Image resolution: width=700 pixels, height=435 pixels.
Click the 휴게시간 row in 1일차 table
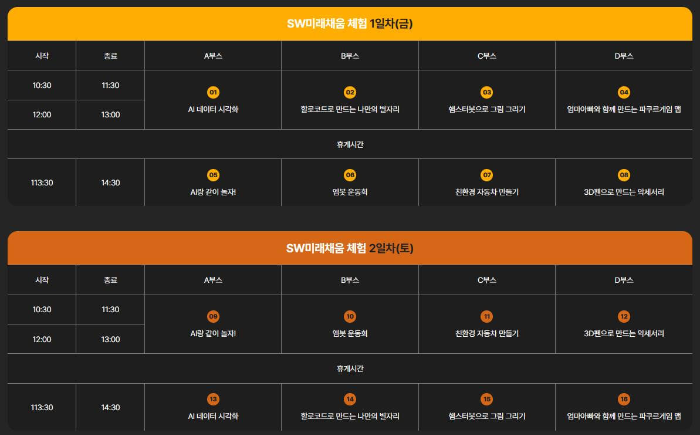click(350, 144)
